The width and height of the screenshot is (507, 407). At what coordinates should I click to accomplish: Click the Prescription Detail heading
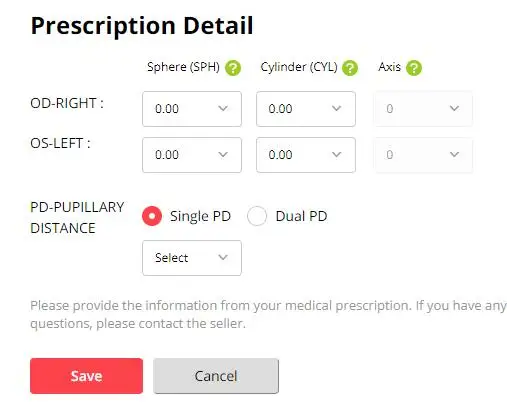click(x=142, y=26)
